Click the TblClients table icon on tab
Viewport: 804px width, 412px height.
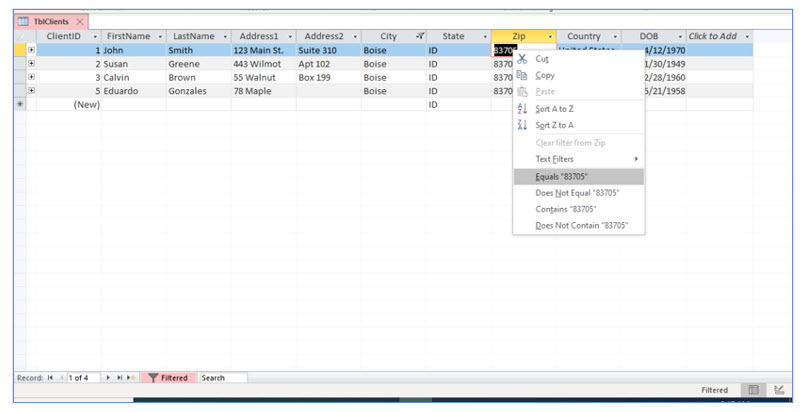coord(23,22)
